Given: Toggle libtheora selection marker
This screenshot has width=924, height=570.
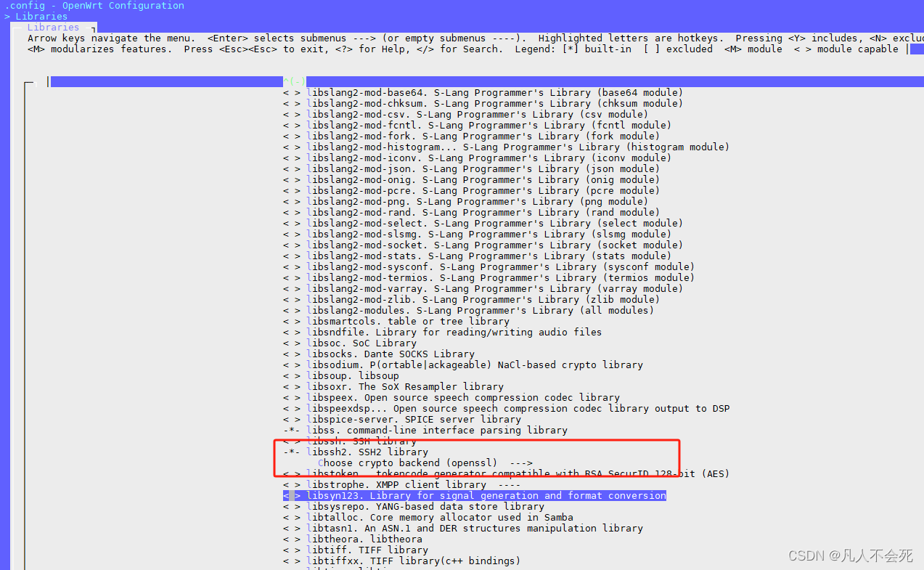Looking at the screenshot, I should point(292,540).
